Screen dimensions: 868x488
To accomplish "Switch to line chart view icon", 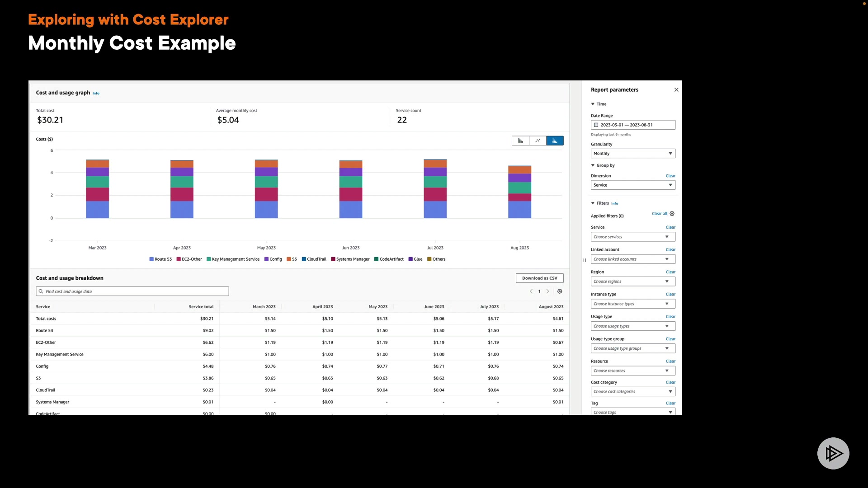I will (x=538, y=141).
